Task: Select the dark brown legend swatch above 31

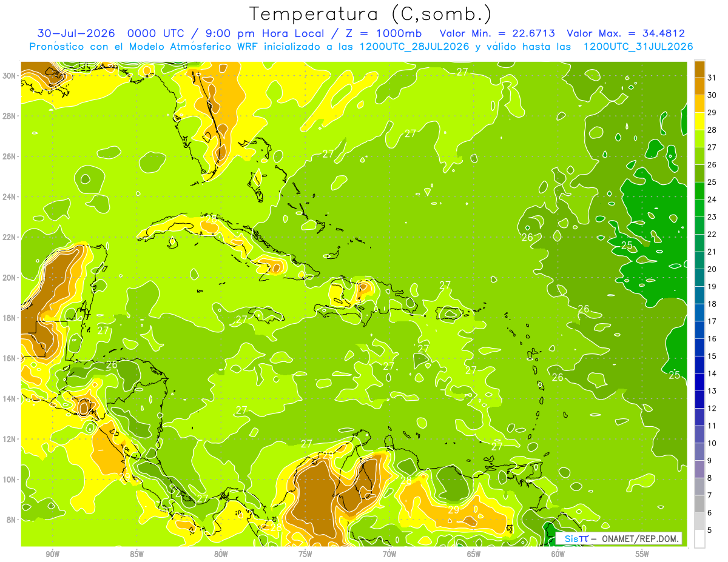Action: point(699,69)
